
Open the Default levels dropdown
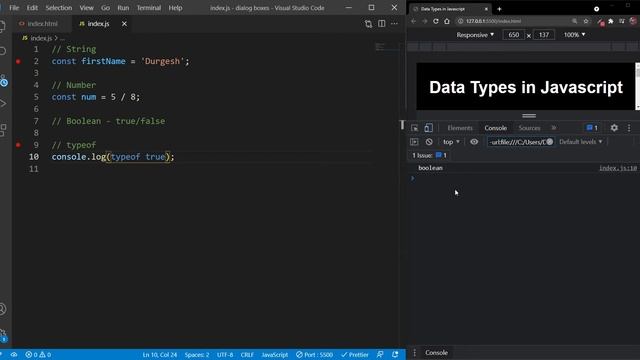[x=580, y=142]
